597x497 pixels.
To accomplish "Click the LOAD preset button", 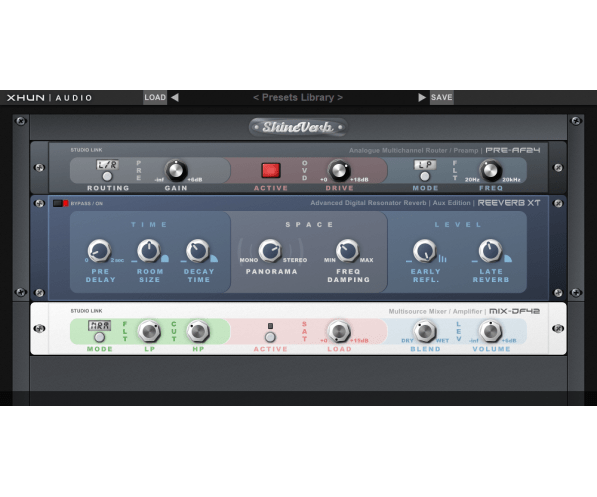I will coord(155,97).
